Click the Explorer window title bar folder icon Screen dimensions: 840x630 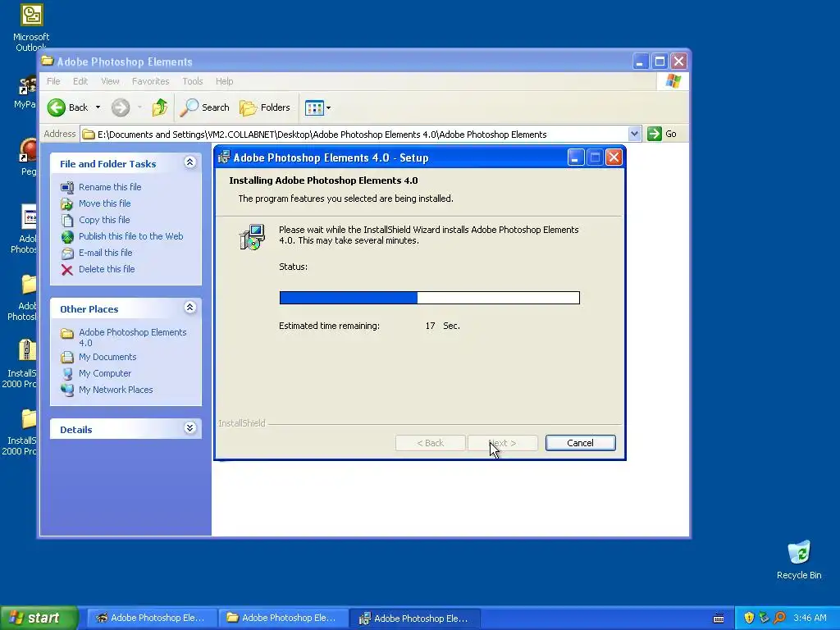point(47,61)
